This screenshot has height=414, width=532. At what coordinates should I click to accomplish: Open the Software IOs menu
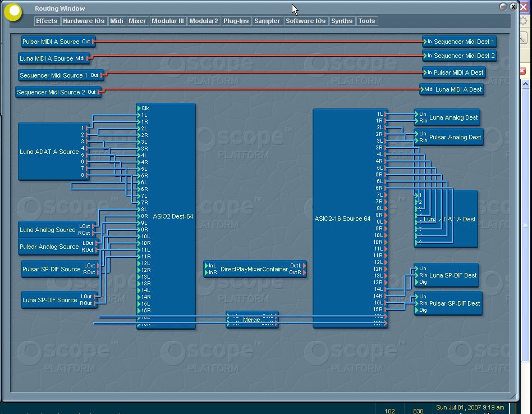point(306,21)
